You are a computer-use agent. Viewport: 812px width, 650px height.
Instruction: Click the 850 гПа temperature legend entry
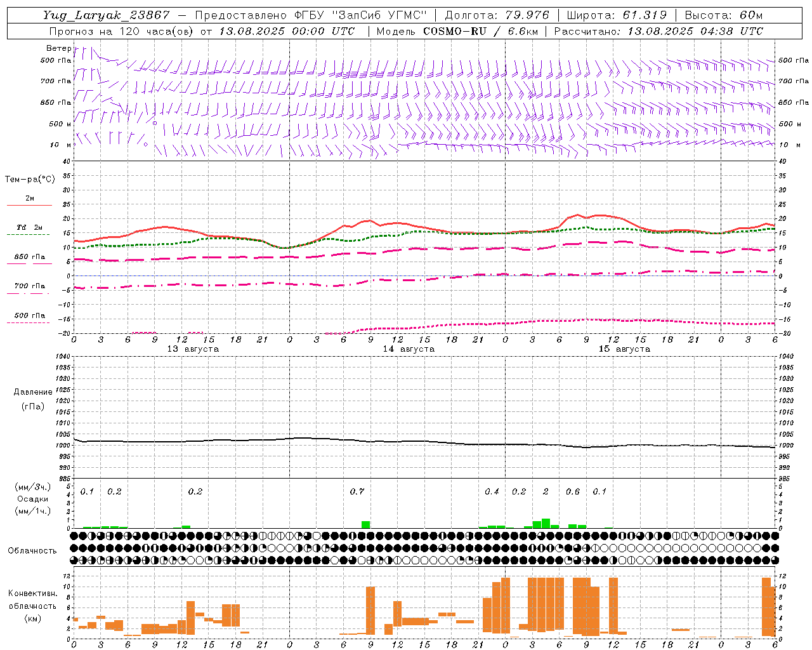[30, 257]
